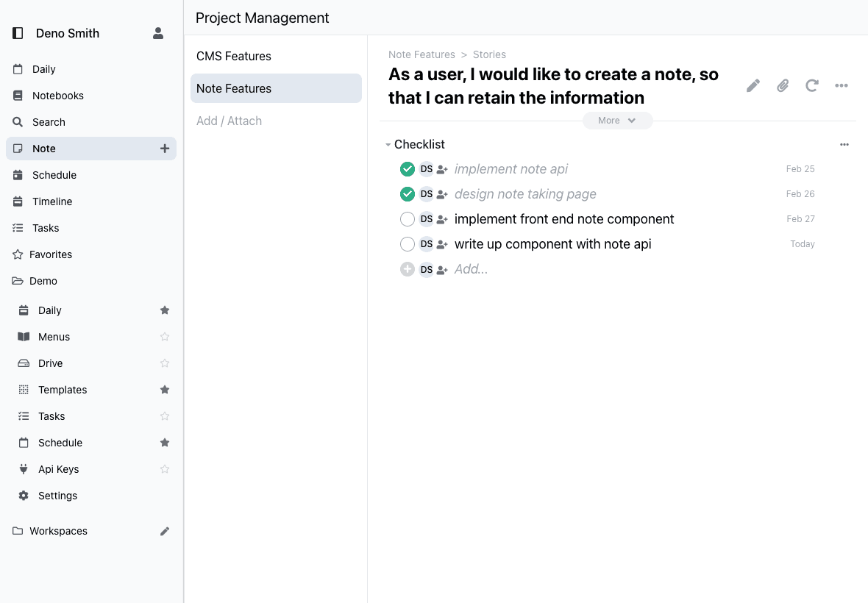Favorite Drive via its star
868x603 pixels.
165,363
